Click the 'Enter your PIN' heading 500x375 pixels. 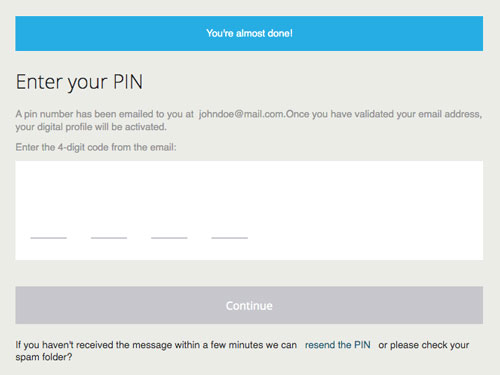79,82
